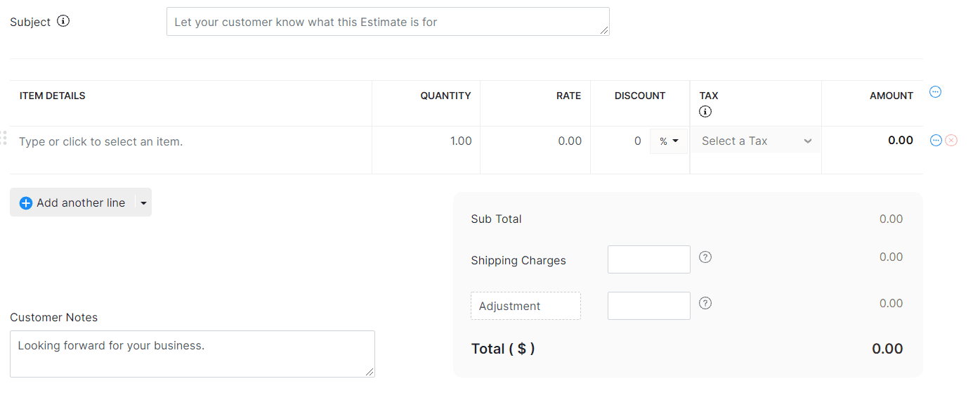Click the Shipping Charges input box
The height and width of the screenshot is (393, 980).
649,259
